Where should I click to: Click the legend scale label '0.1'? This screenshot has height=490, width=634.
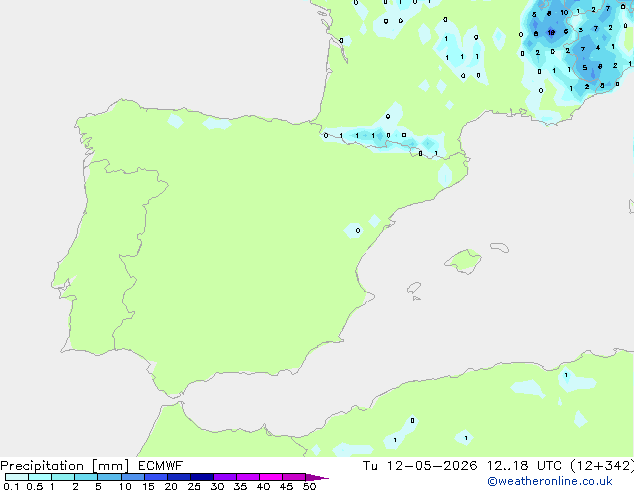click(x=11, y=486)
